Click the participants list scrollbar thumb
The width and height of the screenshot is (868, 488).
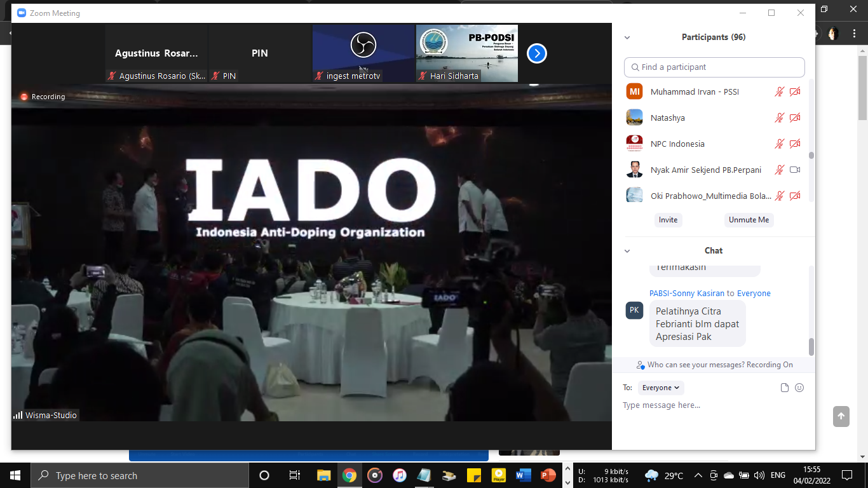(811, 155)
